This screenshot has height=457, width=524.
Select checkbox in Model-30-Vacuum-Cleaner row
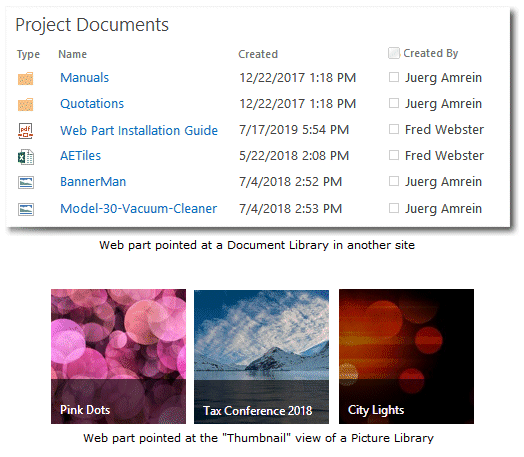[x=394, y=208]
